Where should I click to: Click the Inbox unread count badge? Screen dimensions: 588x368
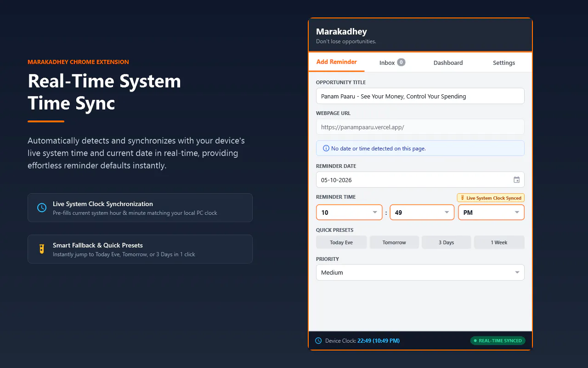(401, 62)
